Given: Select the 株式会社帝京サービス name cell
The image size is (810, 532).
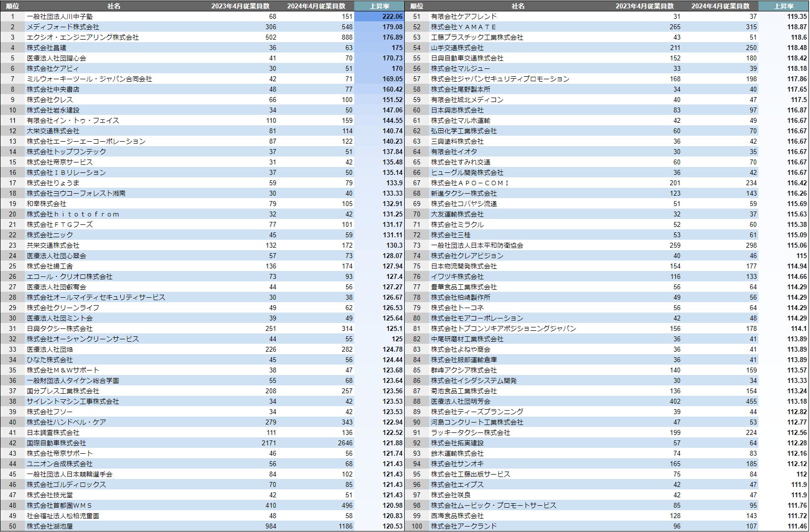Looking at the screenshot, I should point(59,162).
